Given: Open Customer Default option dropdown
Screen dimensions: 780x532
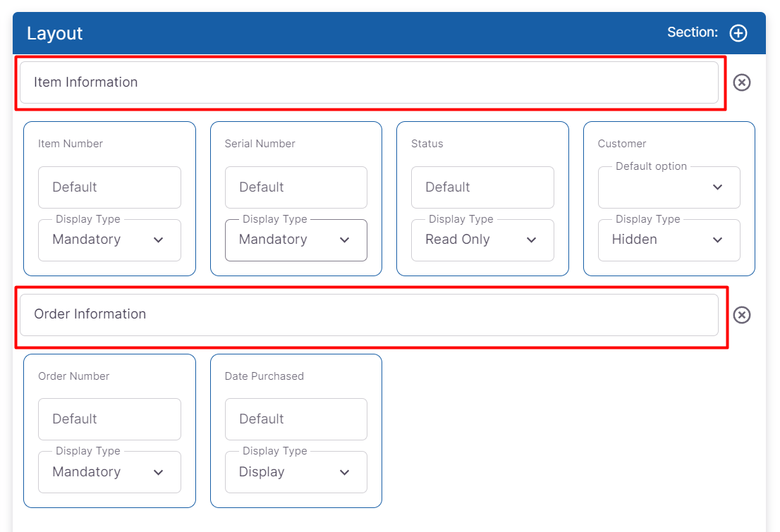Looking at the screenshot, I should click(x=669, y=187).
